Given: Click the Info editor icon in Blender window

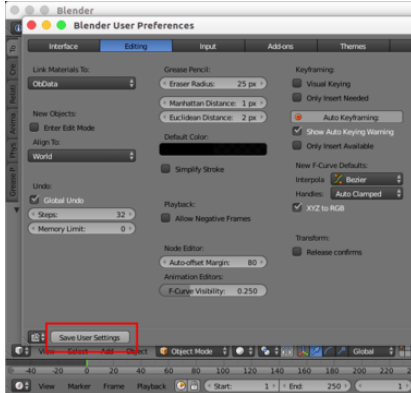Looking at the screenshot, I should (x=17, y=28).
